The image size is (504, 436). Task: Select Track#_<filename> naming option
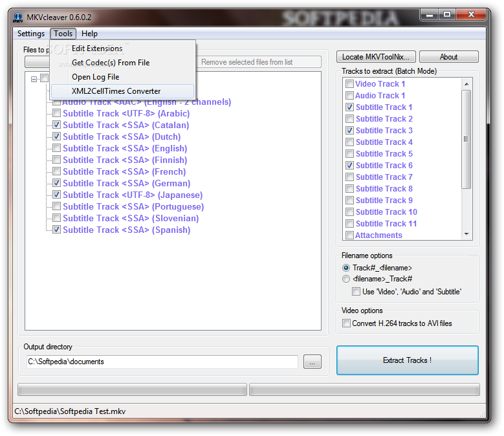[x=346, y=268]
